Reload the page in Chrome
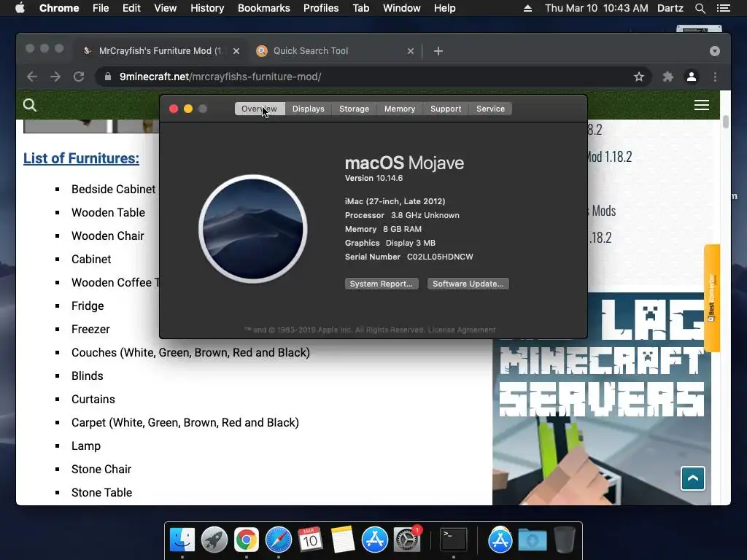Viewport: 747px width, 560px height. coord(79,77)
